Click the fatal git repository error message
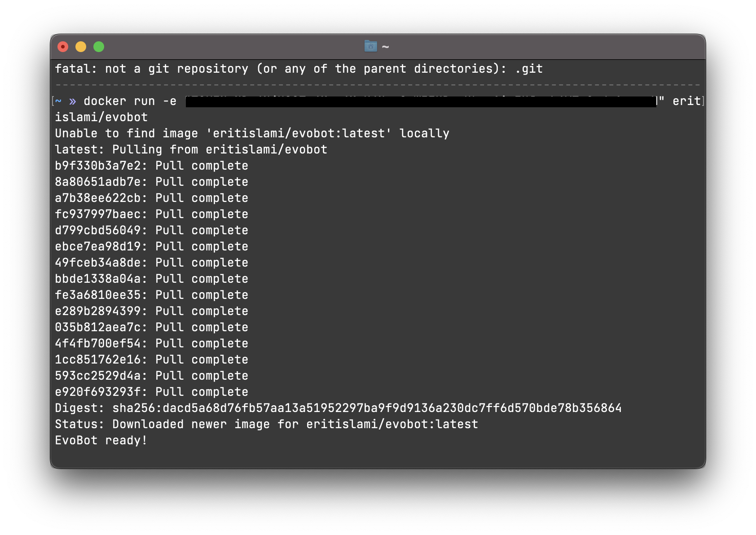 click(x=298, y=68)
